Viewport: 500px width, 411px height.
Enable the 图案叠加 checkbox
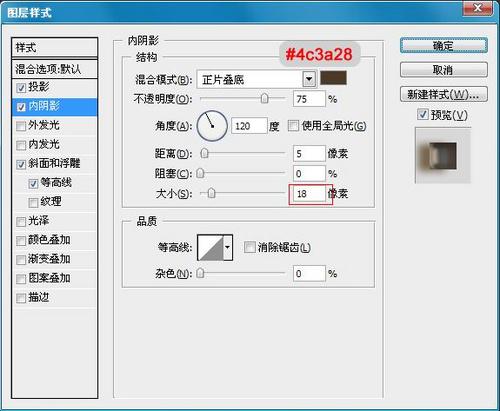click(x=21, y=279)
